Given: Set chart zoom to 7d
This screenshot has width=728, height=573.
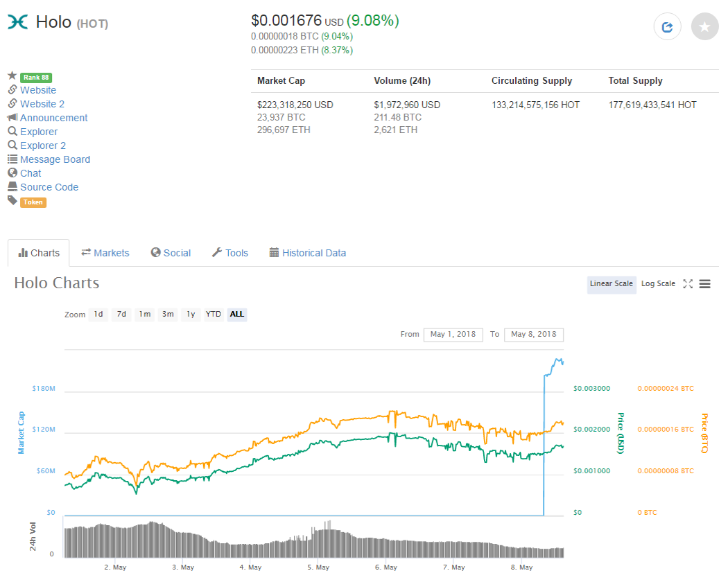Looking at the screenshot, I should (121, 314).
